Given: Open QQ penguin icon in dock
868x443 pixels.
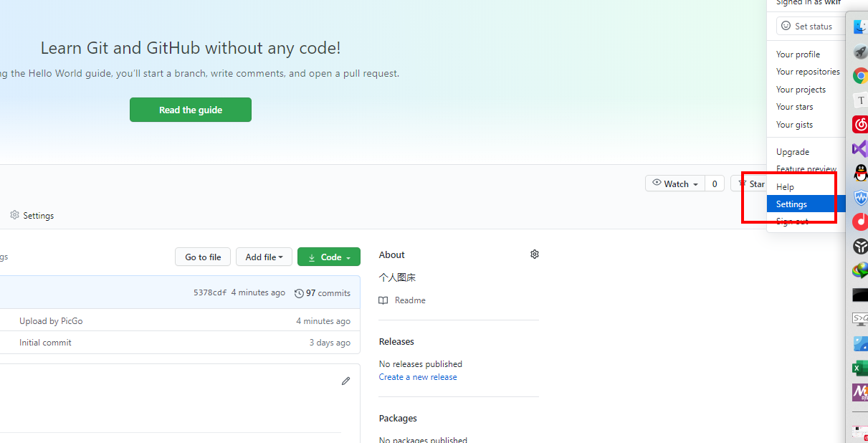Looking at the screenshot, I should click(x=860, y=173).
